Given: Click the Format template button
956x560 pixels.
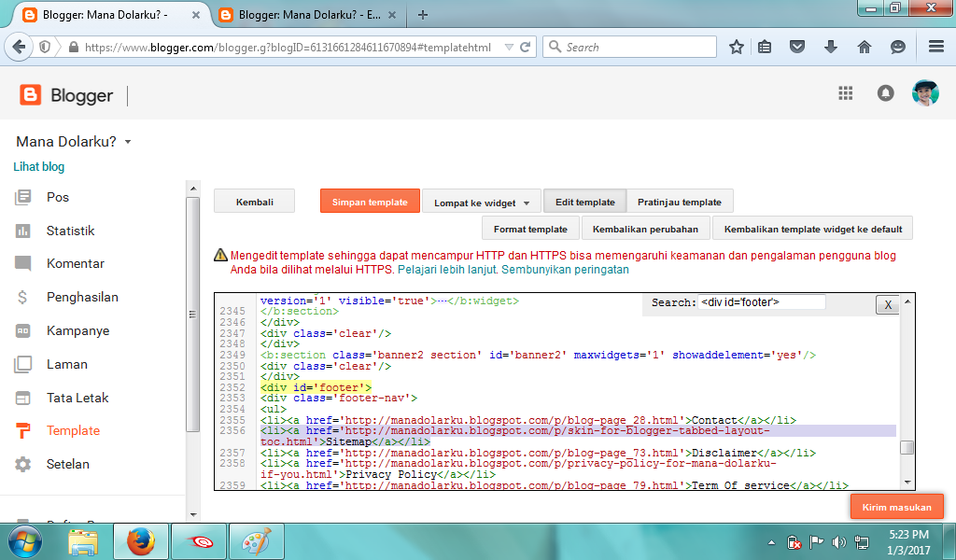Looking at the screenshot, I should click(x=530, y=229).
